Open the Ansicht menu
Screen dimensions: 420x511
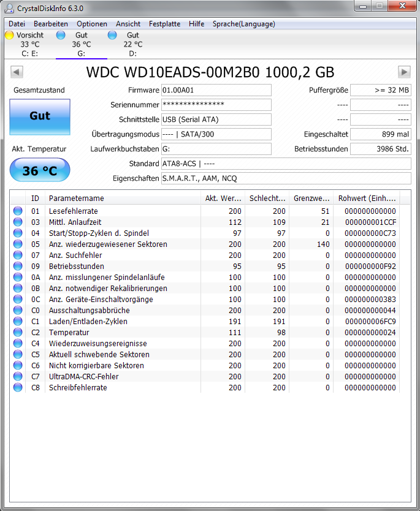point(128,24)
